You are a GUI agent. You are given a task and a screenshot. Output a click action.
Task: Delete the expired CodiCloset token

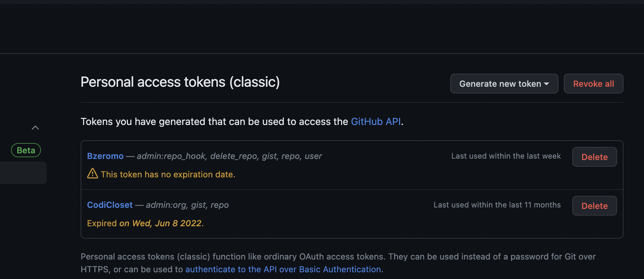coord(595,206)
